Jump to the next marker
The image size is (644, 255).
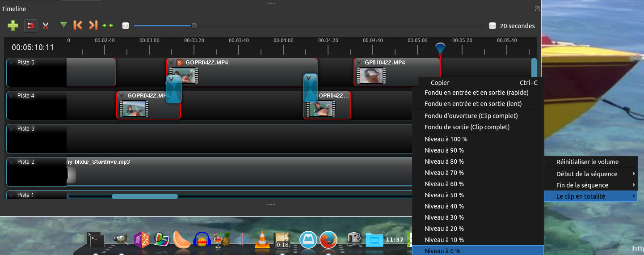click(93, 25)
